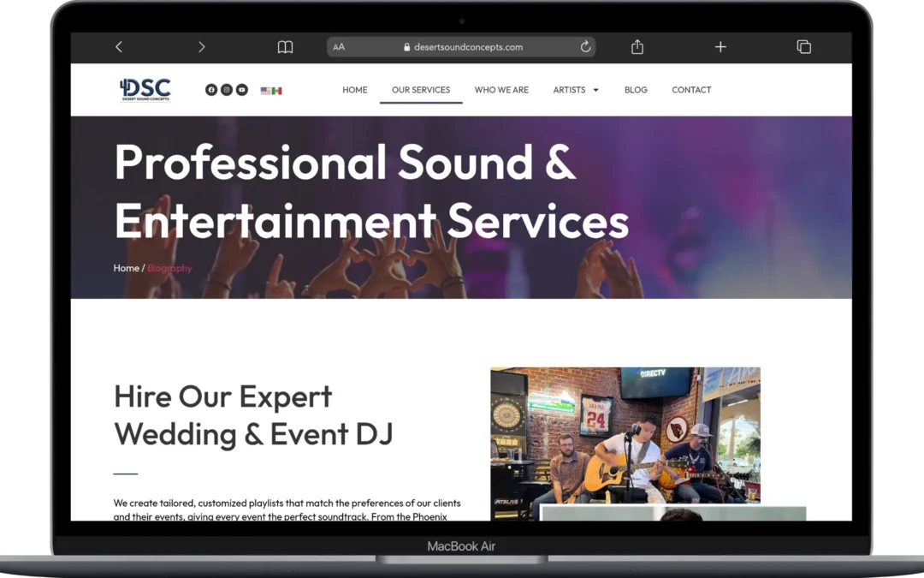Image resolution: width=924 pixels, height=578 pixels.
Task: Switch to the OUR SERVICES menu item
Action: [420, 90]
